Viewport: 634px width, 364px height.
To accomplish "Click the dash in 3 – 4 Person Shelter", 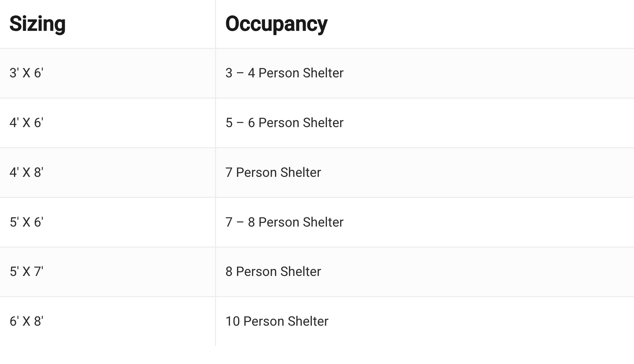I will pos(240,73).
